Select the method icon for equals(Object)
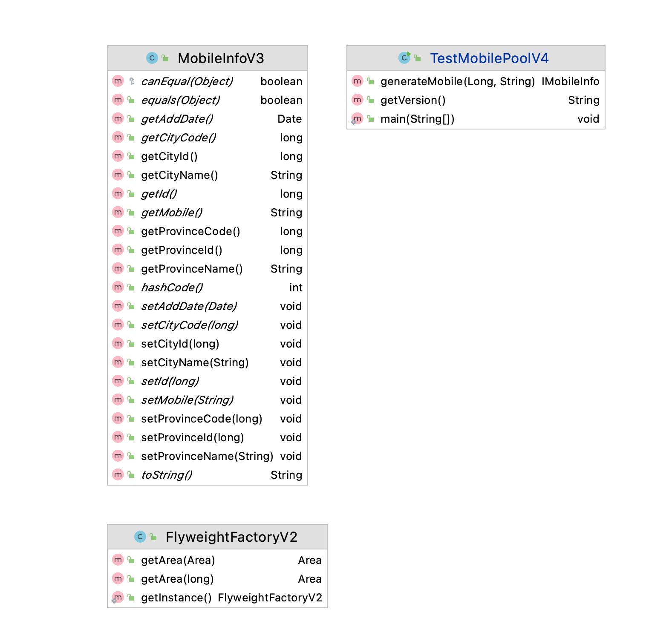The height and width of the screenshot is (644, 646). coord(118,100)
